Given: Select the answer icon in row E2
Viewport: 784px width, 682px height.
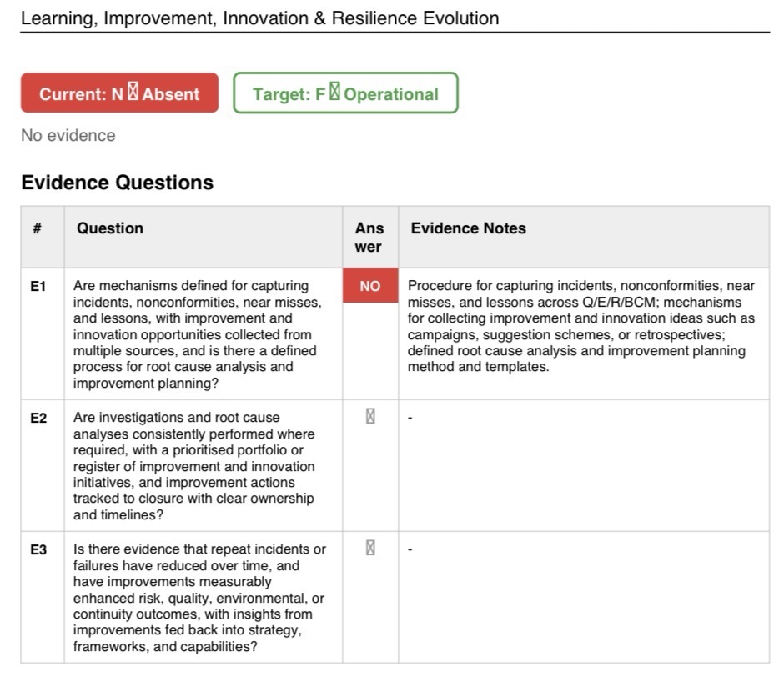Looking at the screenshot, I should [x=370, y=417].
